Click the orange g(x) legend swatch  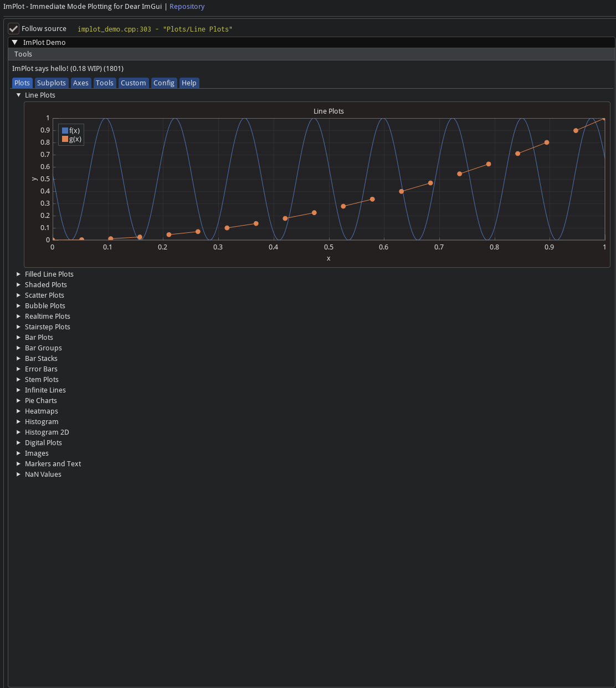[x=65, y=139]
